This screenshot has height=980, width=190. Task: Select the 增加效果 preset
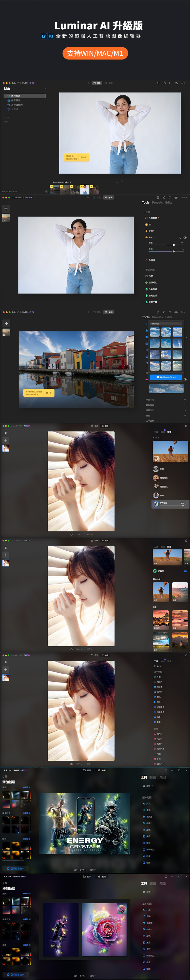click(160, 478)
